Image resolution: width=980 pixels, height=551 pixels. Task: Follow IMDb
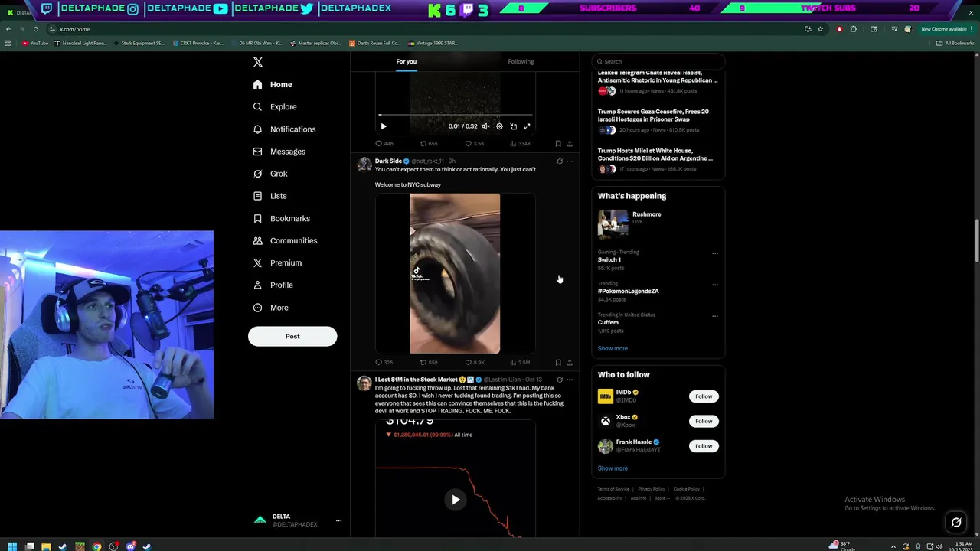704,396
